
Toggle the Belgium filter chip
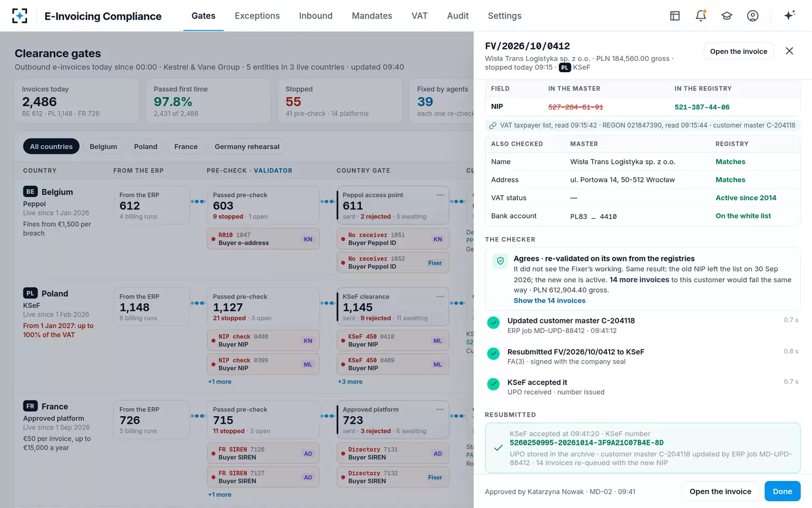click(x=103, y=147)
